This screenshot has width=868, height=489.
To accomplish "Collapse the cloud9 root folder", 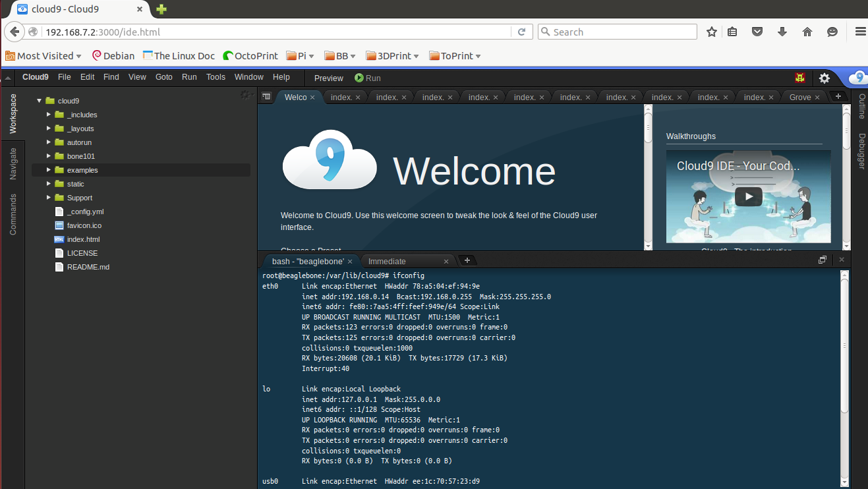I will click(40, 101).
